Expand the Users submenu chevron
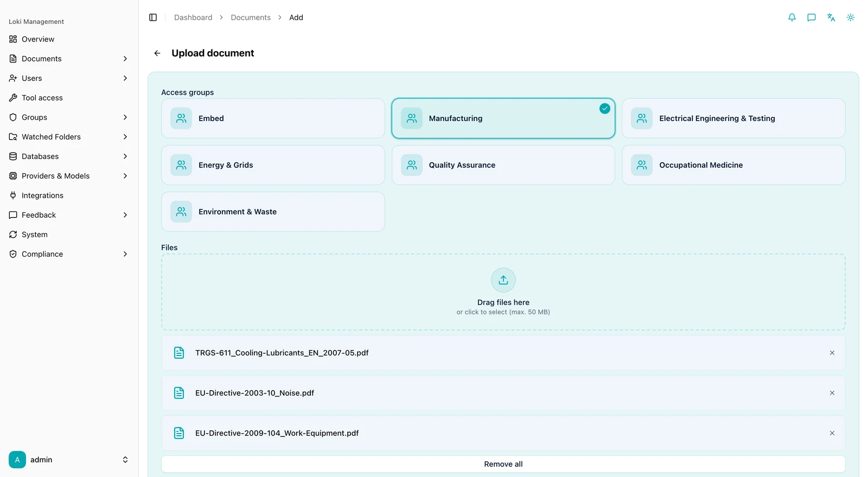The width and height of the screenshot is (868, 477). point(125,78)
